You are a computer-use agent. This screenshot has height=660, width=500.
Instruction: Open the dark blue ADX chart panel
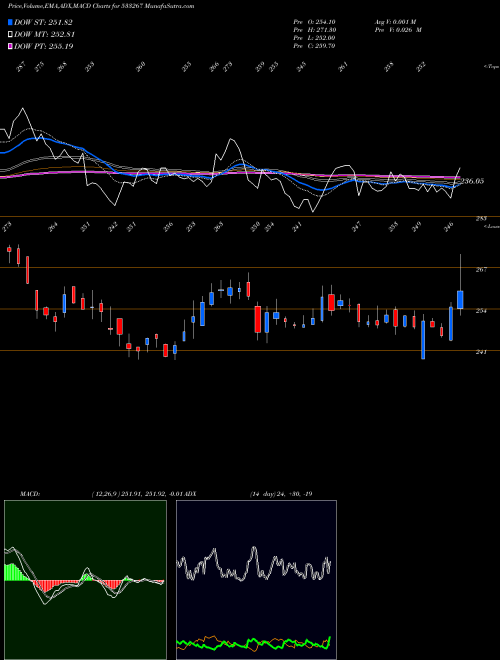pos(256,580)
